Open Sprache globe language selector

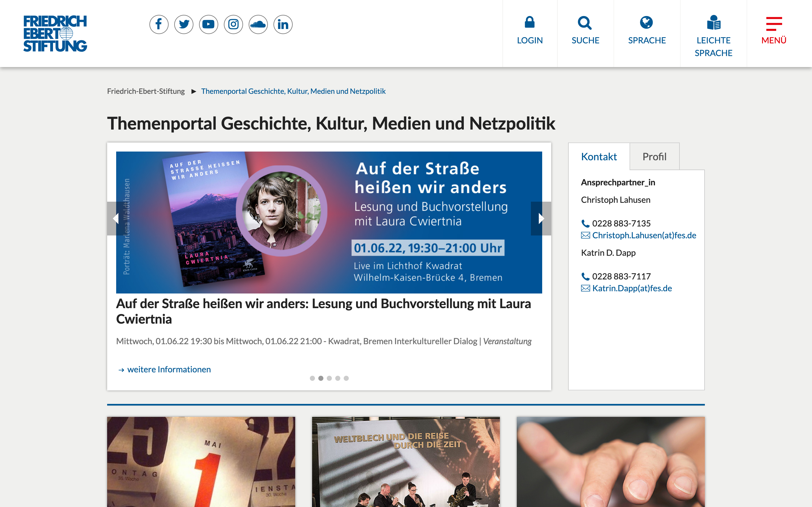click(646, 23)
